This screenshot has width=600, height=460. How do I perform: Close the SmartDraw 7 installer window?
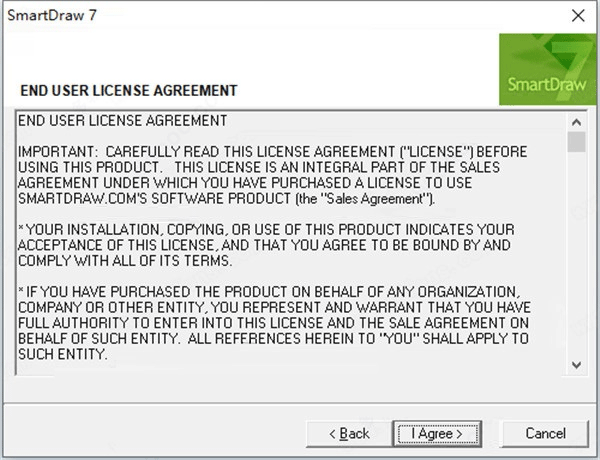click(x=577, y=15)
